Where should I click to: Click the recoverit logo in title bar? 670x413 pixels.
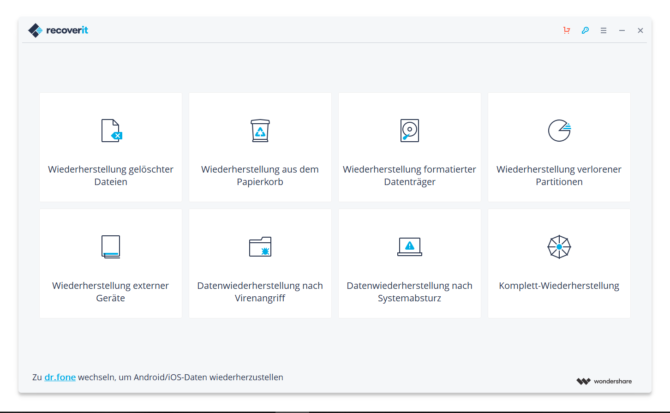tap(59, 30)
